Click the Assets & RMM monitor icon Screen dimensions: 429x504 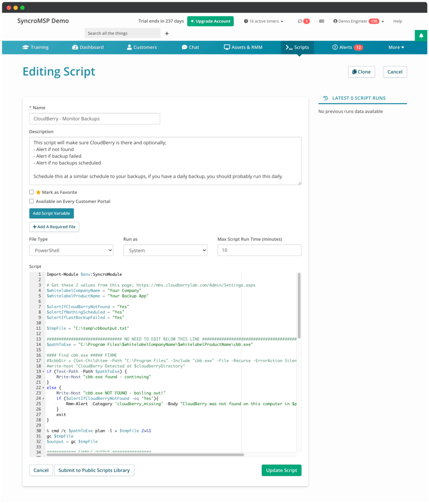point(227,47)
